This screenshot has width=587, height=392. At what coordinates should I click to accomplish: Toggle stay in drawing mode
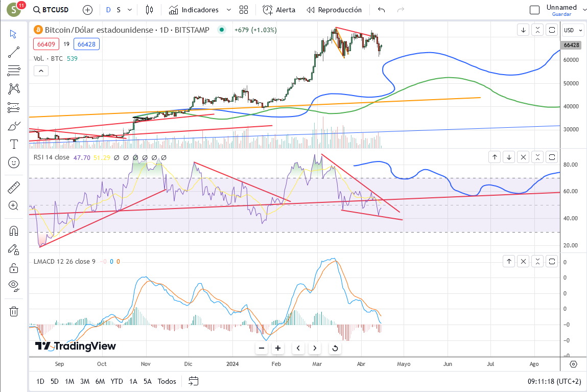(x=13, y=249)
